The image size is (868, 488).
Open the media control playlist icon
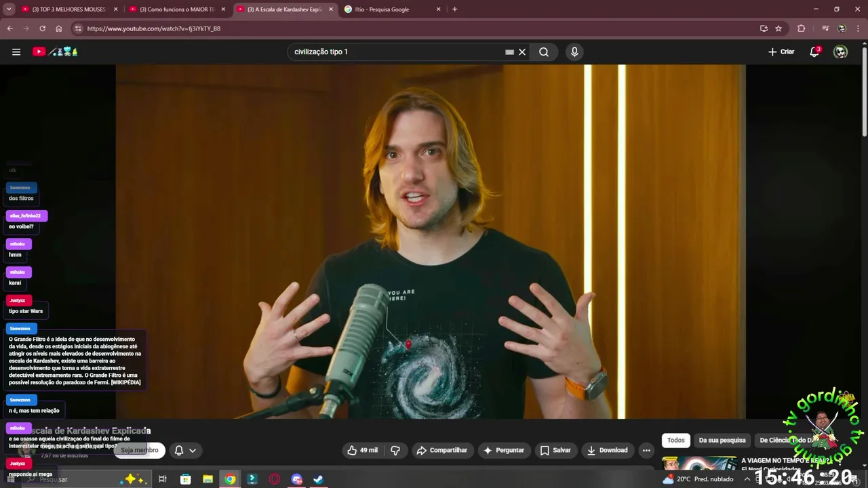tap(825, 28)
